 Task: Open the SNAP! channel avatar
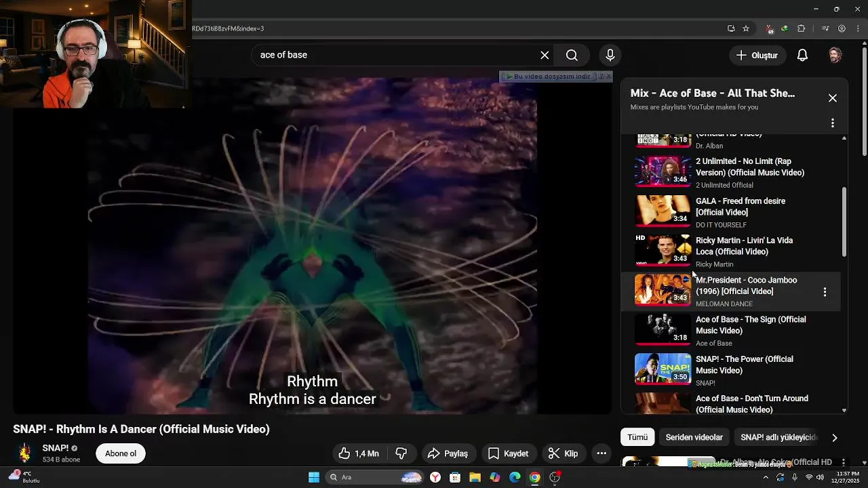[x=24, y=453]
